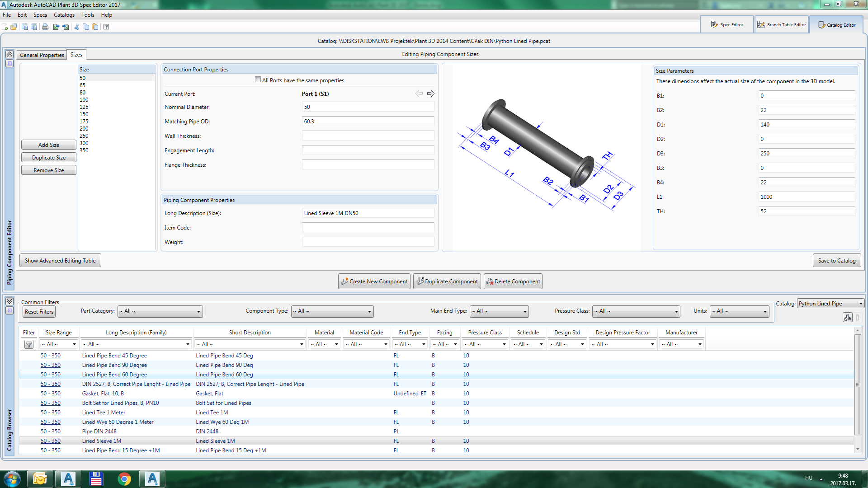Click the Cut scissors icon

[x=77, y=27]
